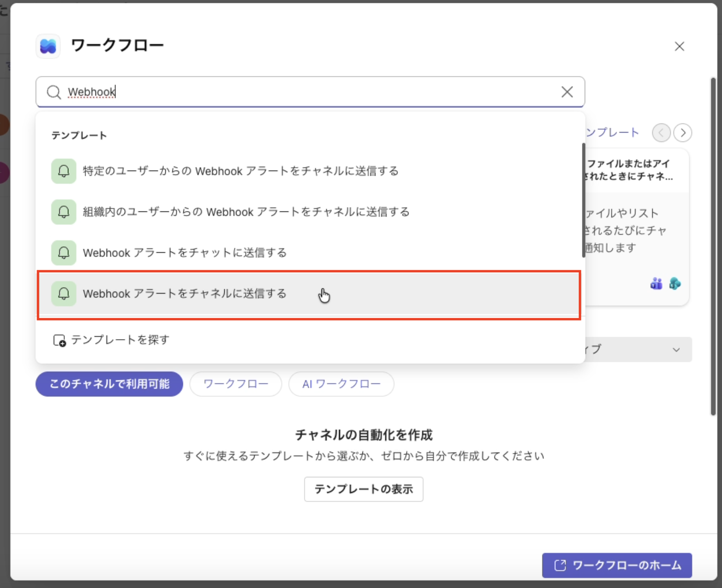Click the dialog's vertical scrollbar
This screenshot has width=722, height=588.
pyautogui.click(x=713, y=247)
